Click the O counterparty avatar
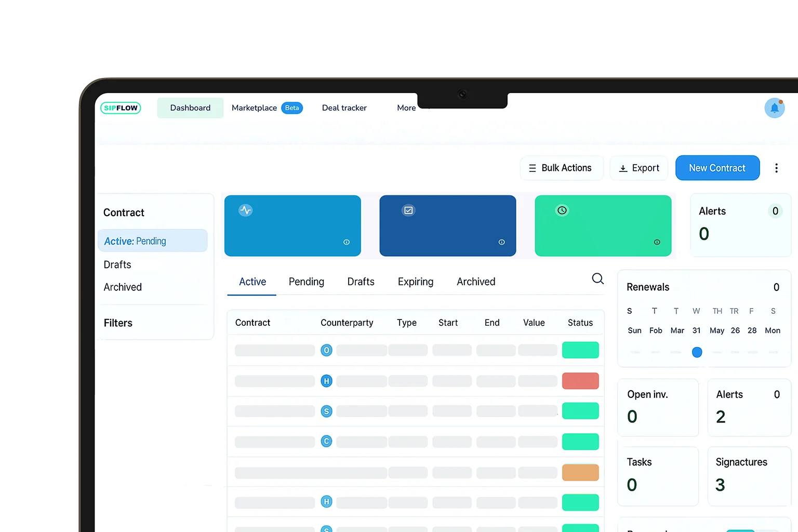 (326, 350)
